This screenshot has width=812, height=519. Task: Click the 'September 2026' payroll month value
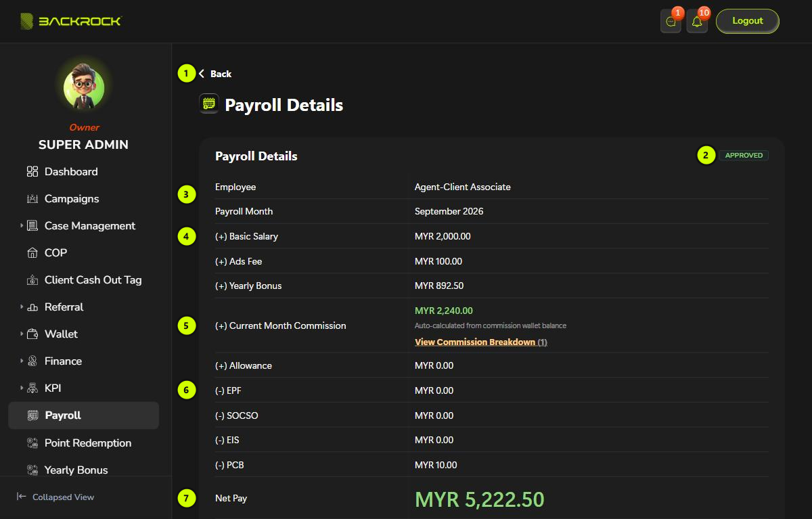click(x=449, y=211)
